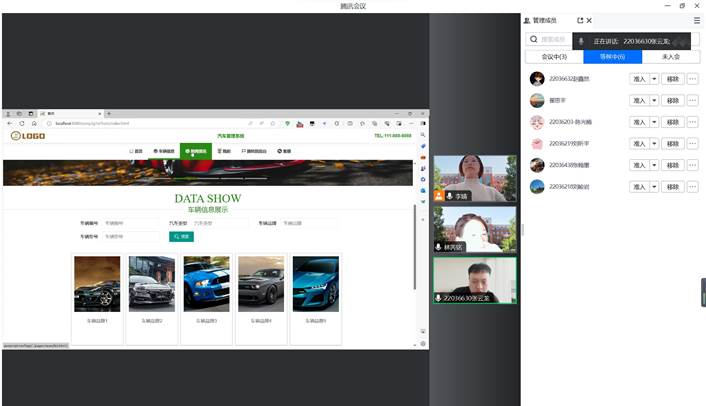Image resolution: width=706 pixels, height=406 pixels.
Task: Click the pop-out icon beside 管理成员 title
Action: click(x=579, y=20)
